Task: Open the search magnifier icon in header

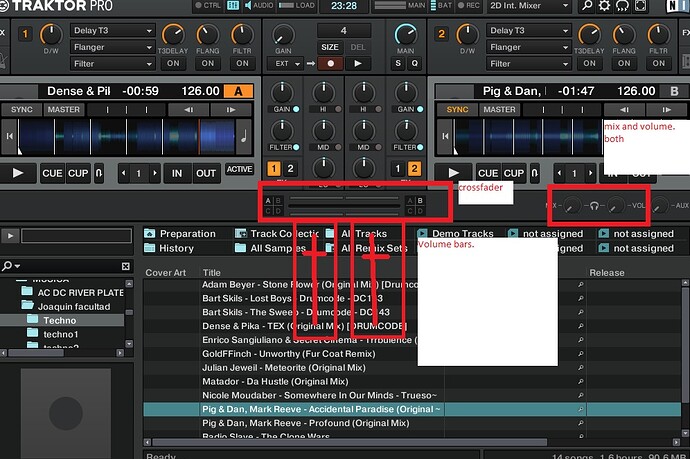Action: pos(587,6)
